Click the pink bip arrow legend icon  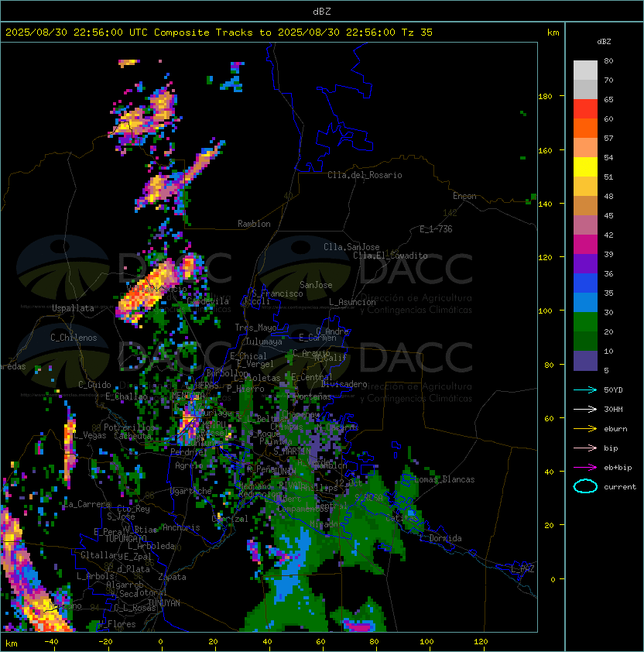tap(585, 448)
